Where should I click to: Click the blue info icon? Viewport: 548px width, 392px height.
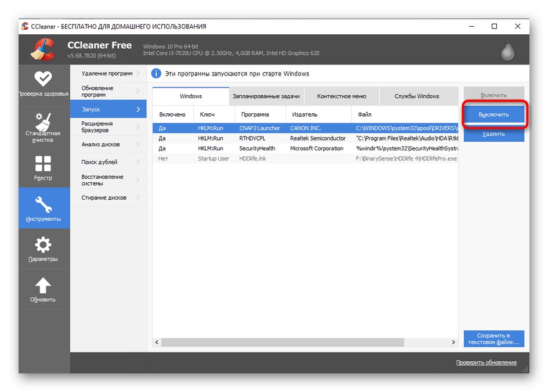[156, 73]
